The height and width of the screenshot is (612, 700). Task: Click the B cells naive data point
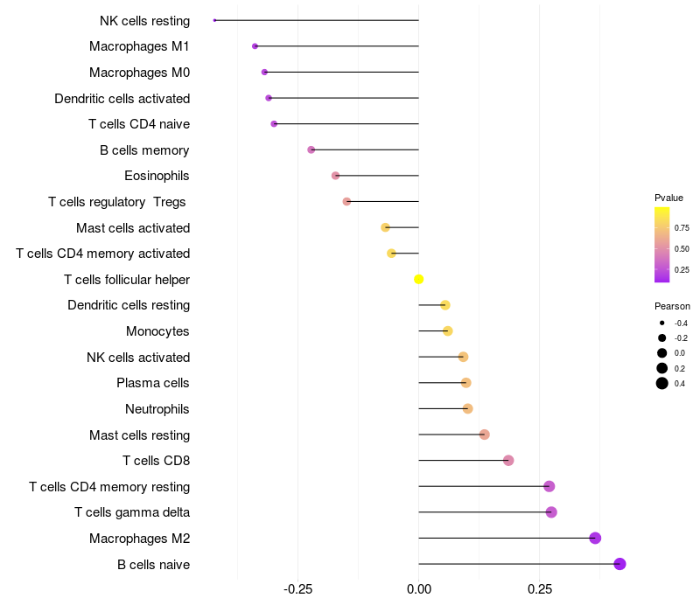tap(619, 564)
